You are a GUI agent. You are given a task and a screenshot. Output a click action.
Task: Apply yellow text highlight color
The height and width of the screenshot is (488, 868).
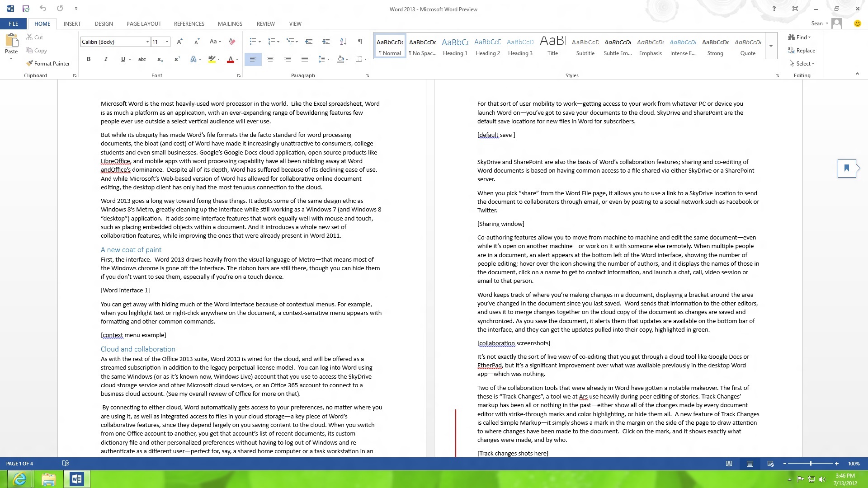pos(211,59)
